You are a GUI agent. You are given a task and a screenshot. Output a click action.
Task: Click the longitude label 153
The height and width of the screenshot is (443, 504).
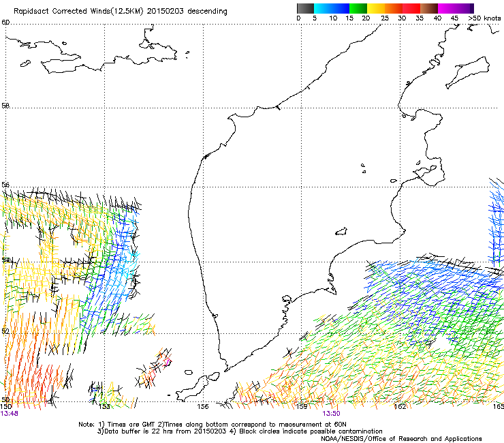point(104,407)
